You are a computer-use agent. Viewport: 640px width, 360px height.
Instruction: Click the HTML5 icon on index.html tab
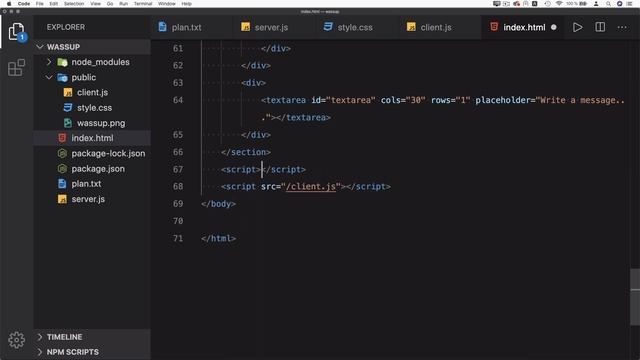tap(494, 27)
